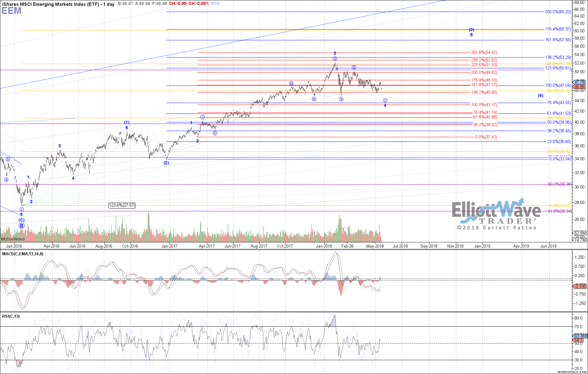Select the MotiveWave label in volume pane
This screenshot has width=588, height=374.
click(x=13, y=239)
